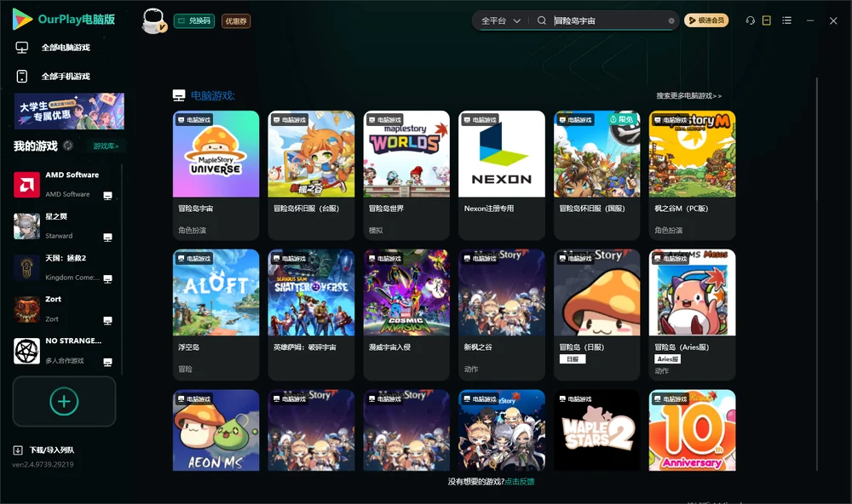Click version text ver:2.4.9739.29219
The image size is (852, 504).
click(x=43, y=465)
